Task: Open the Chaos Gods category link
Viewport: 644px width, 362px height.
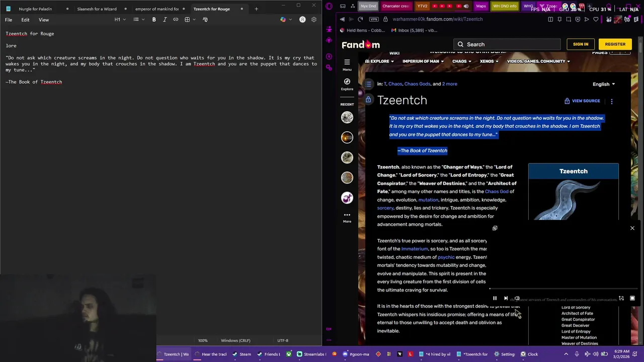Action: (x=417, y=84)
